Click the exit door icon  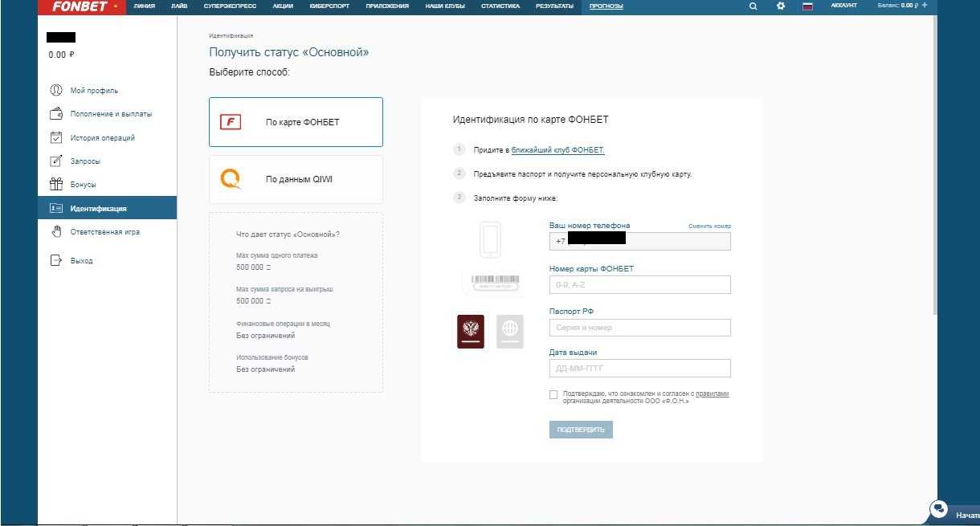[56, 261]
